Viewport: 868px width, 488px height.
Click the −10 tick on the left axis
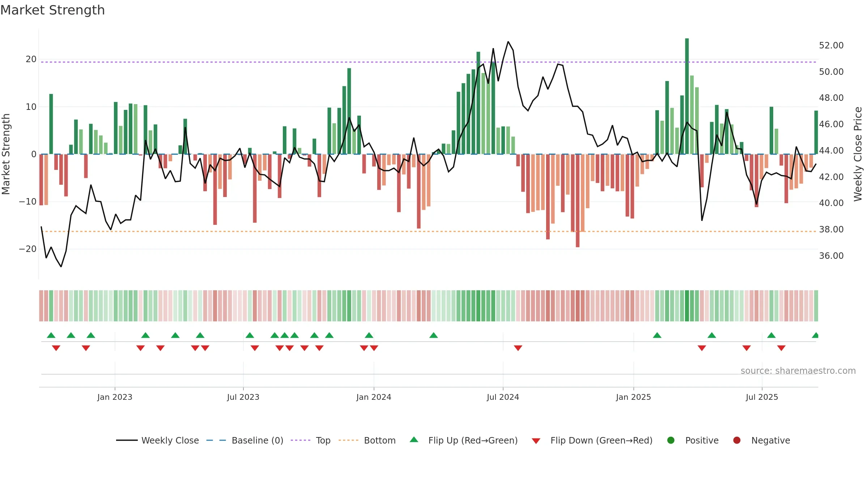click(28, 202)
